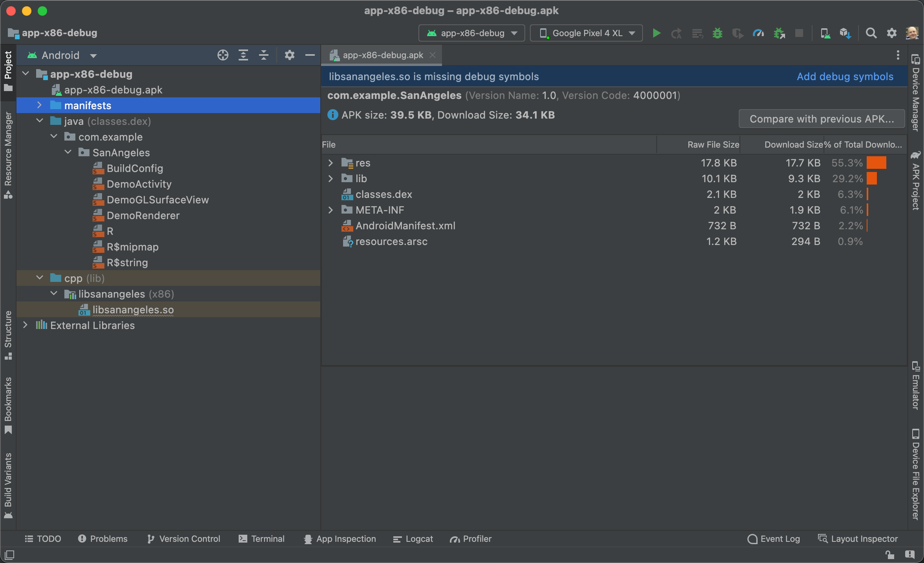Image resolution: width=924 pixels, height=563 pixels.
Task: Toggle the cpp (lib) folder visibility
Action: coord(40,278)
